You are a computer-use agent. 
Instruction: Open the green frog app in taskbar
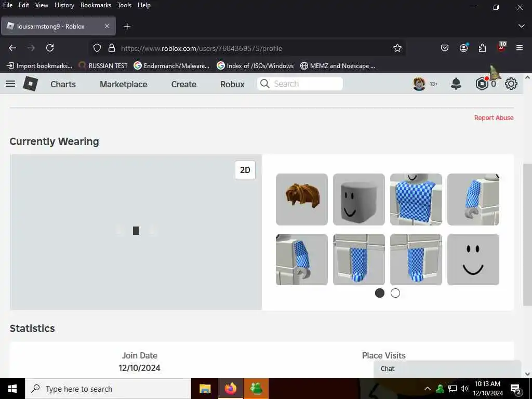click(256, 389)
